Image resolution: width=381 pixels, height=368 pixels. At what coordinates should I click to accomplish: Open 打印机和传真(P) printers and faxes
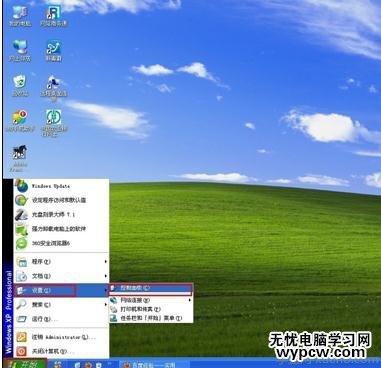point(151,309)
